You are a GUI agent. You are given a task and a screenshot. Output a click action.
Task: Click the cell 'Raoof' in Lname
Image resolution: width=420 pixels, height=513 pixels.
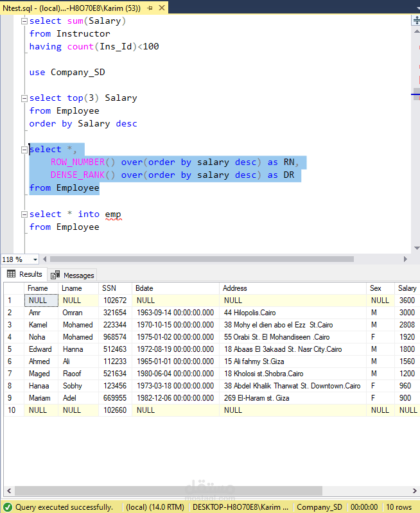pos(78,374)
